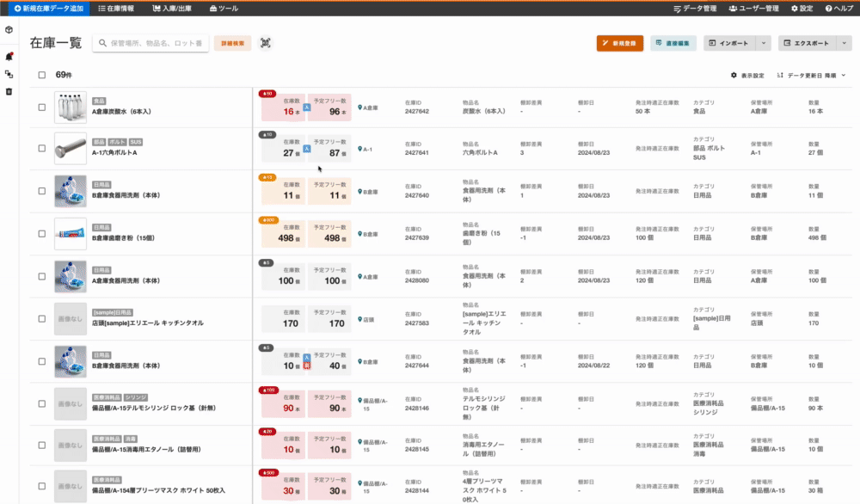Viewport: 860px width, 504px height.
Task: Click the 4層プリーツマスク ホワイト 50枚入 item name
Action: click(158, 490)
